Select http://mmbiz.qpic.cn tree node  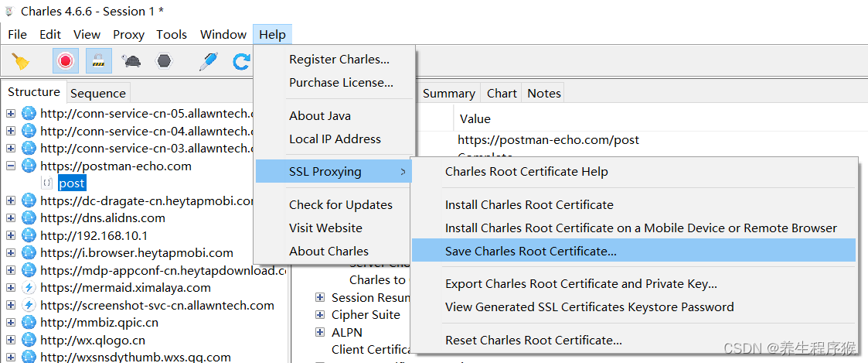tap(99, 323)
